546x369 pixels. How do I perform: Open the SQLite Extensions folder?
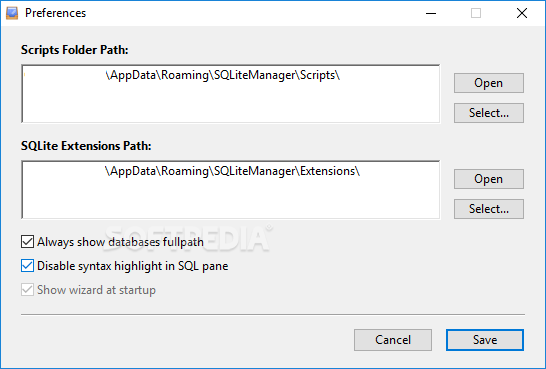click(x=489, y=179)
